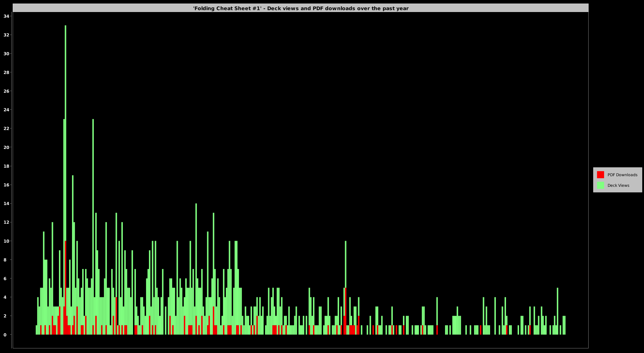Click y-axis label 10
Viewport: 644px width, 353px height.
pos(6,241)
